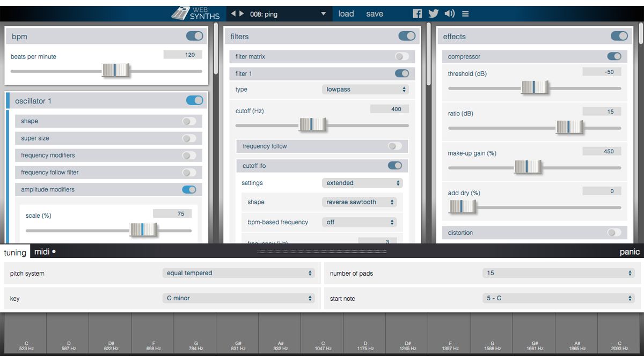
Task: Switch to the midi tab
Action: [x=43, y=251]
